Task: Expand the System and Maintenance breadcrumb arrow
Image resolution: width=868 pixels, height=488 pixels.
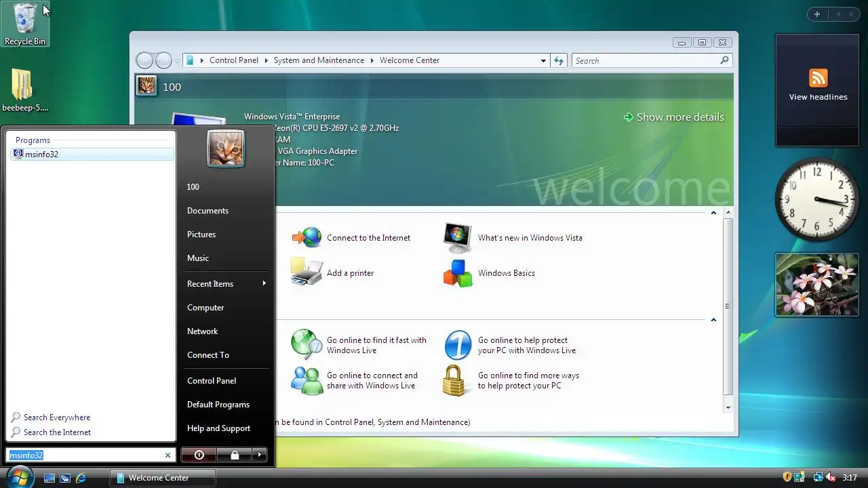Action: (x=372, y=60)
